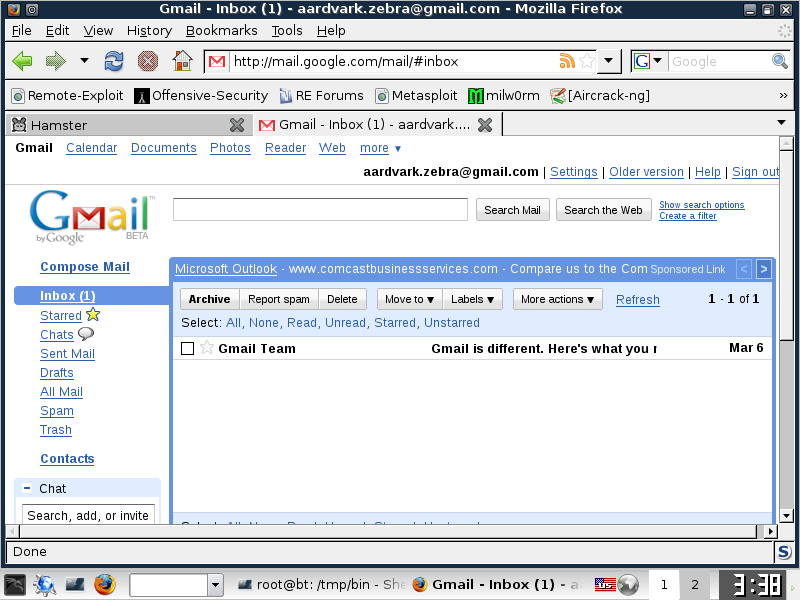Open the Labels dropdown
This screenshot has height=600, width=800.
coord(472,299)
